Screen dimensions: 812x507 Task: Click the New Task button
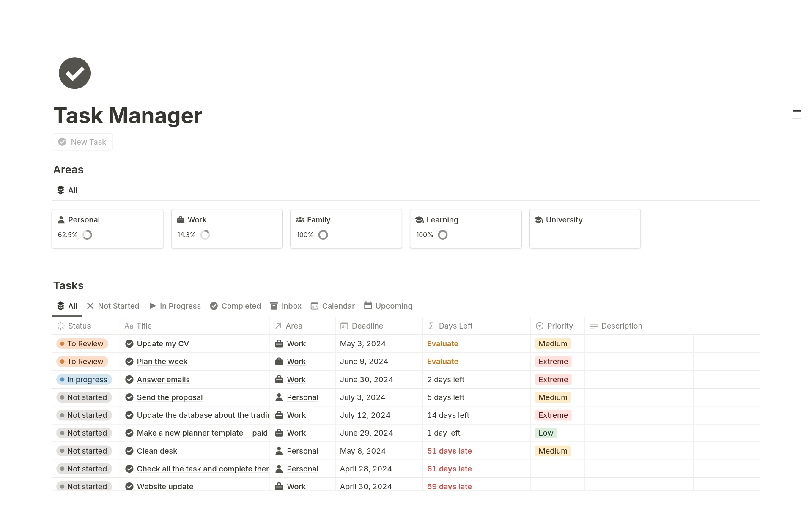(82, 142)
